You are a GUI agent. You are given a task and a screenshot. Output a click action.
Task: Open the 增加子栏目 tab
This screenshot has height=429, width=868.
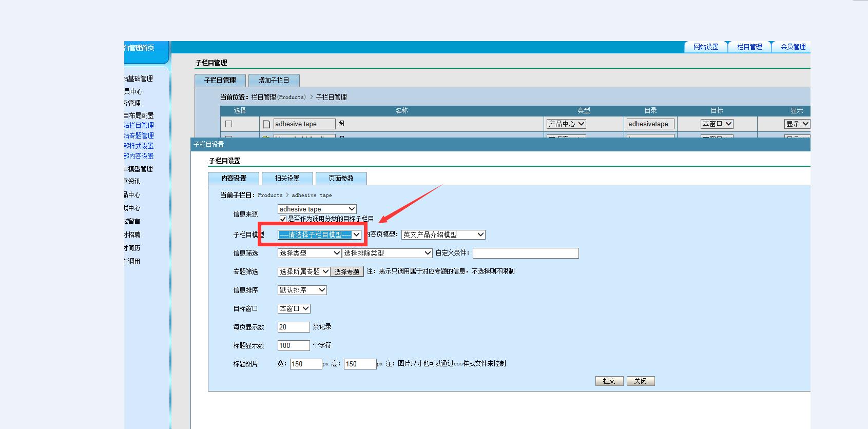pyautogui.click(x=274, y=80)
